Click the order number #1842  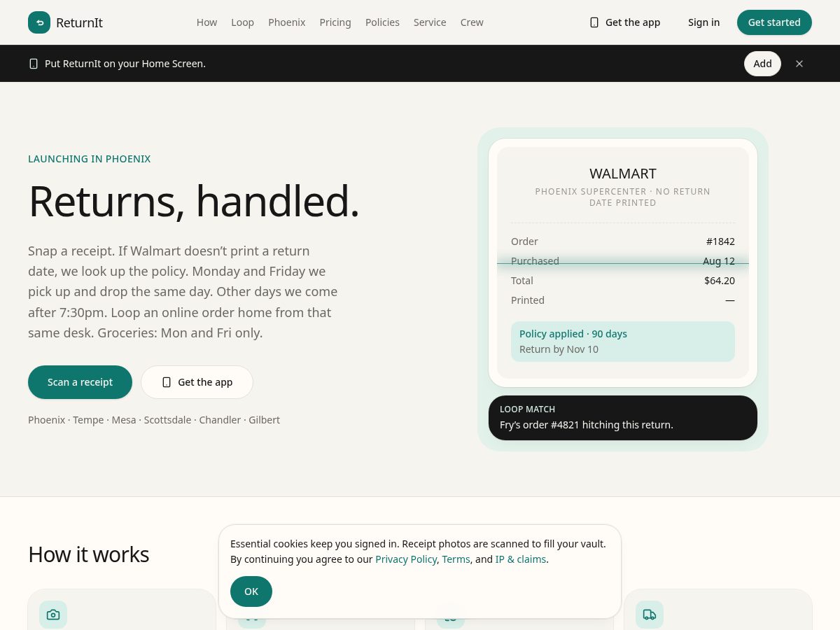720,241
